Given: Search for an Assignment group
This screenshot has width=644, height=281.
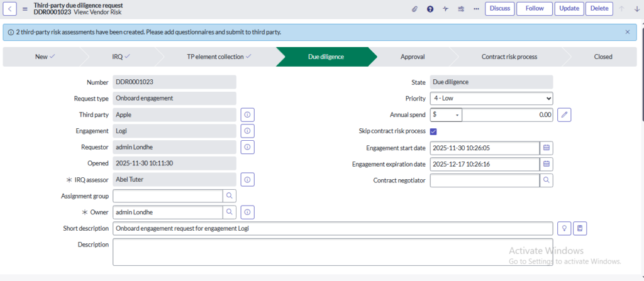Looking at the screenshot, I should (230, 196).
